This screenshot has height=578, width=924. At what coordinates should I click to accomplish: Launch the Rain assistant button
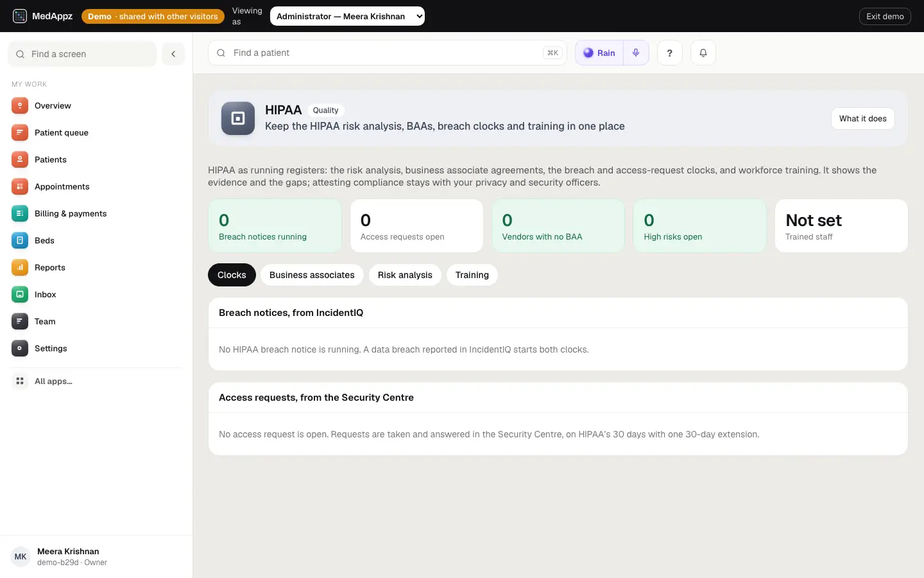pos(599,53)
